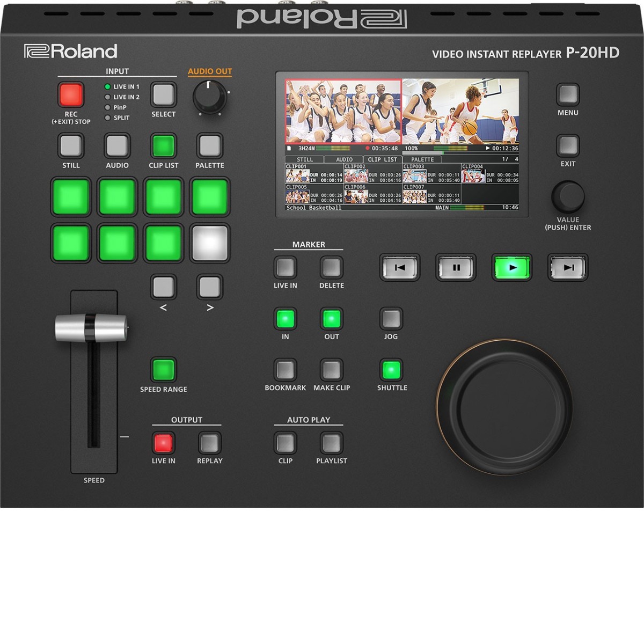Image resolution: width=644 pixels, height=644 pixels.
Task: Skip to next clip with transport button
Action: pos(568,267)
